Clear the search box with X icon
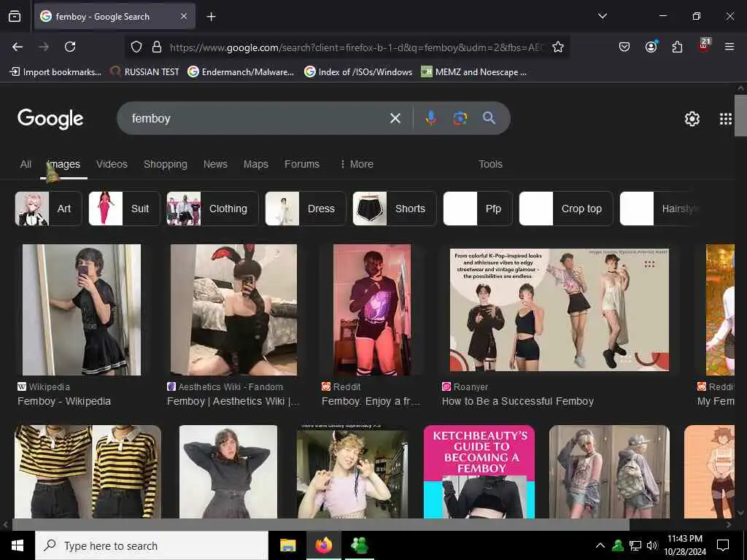747x560 pixels. click(395, 118)
